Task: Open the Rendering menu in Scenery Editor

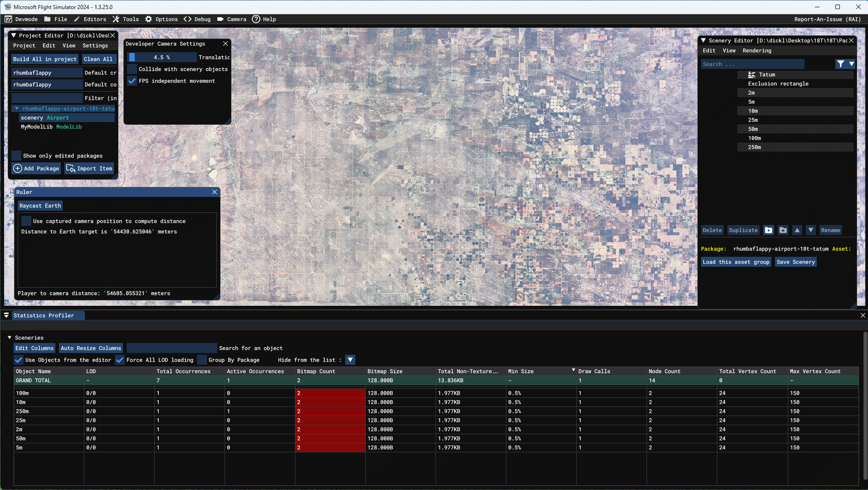Action: point(757,51)
